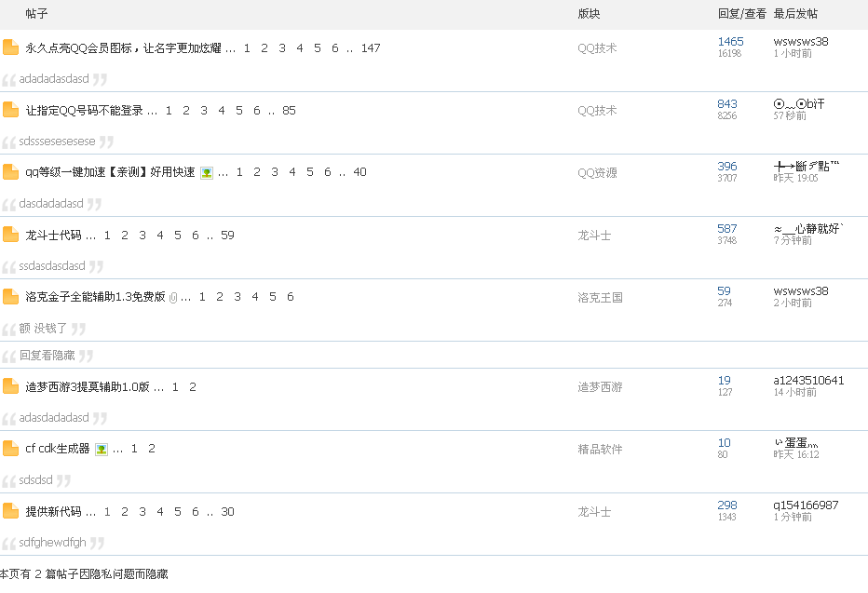Click reply count 19
868x593 pixels.
(x=724, y=381)
